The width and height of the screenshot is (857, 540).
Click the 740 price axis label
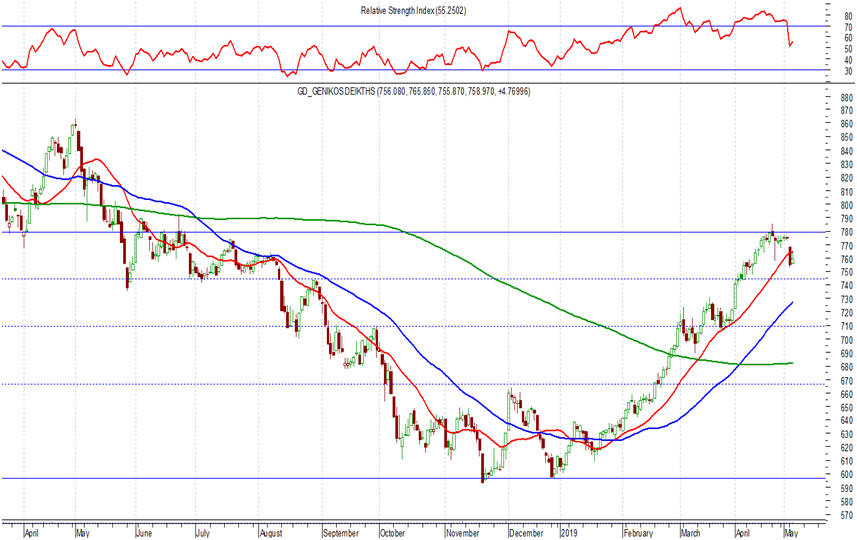click(x=847, y=286)
